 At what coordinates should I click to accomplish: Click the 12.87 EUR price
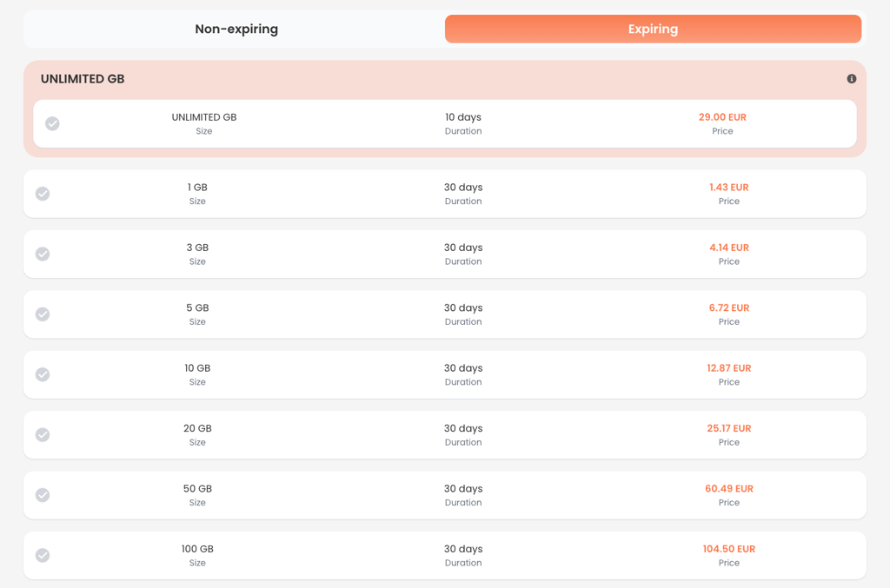point(729,368)
